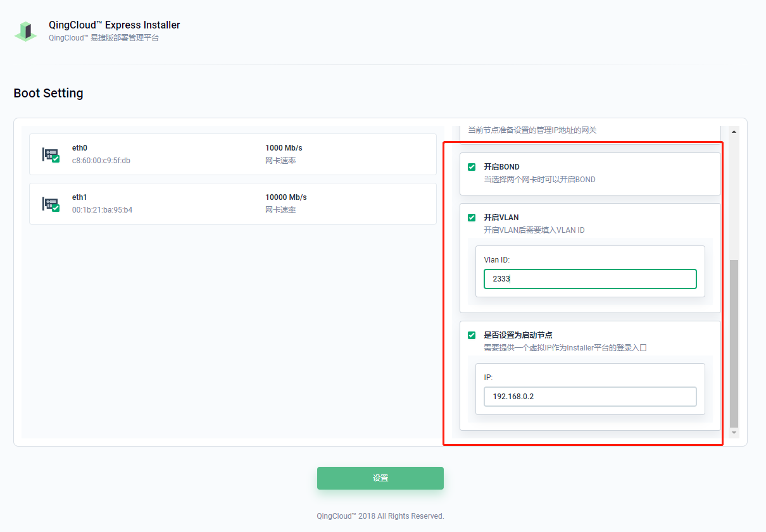Disable the 是否设置为启动节点 checkbox
This screenshot has width=766, height=532.
pos(472,335)
